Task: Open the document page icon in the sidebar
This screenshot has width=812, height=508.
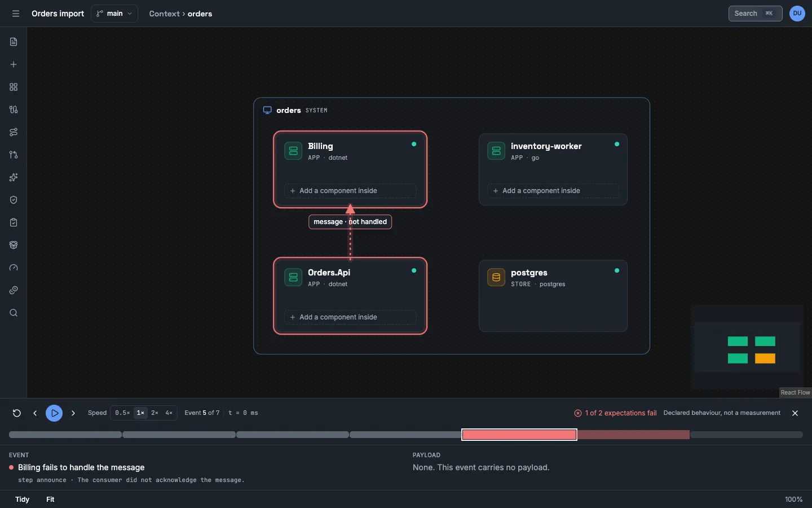Action: pyautogui.click(x=14, y=42)
